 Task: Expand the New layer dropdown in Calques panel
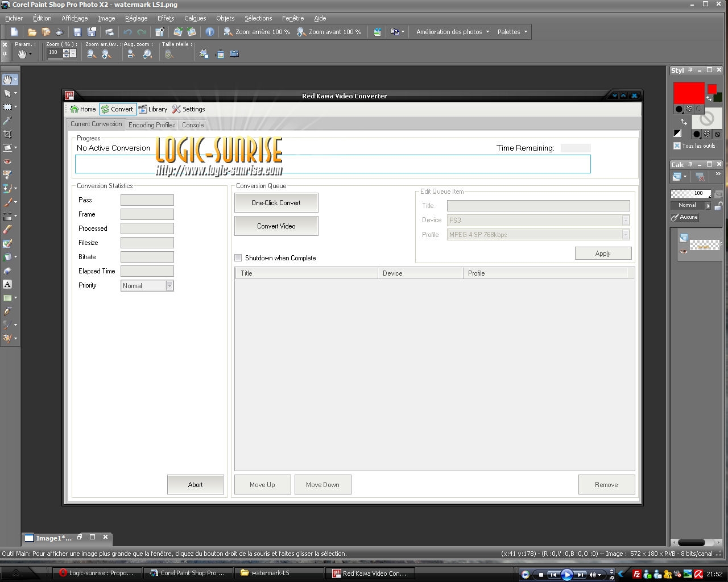[685, 176]
